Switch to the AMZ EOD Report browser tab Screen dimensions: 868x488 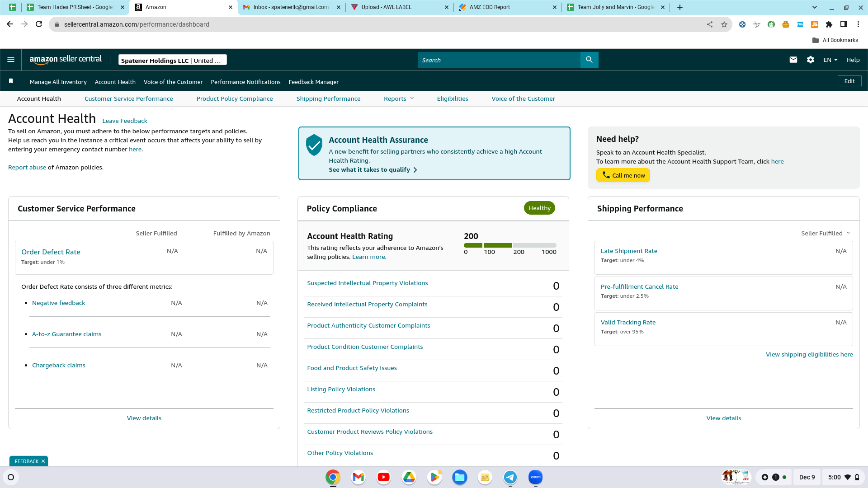[507, 7]
